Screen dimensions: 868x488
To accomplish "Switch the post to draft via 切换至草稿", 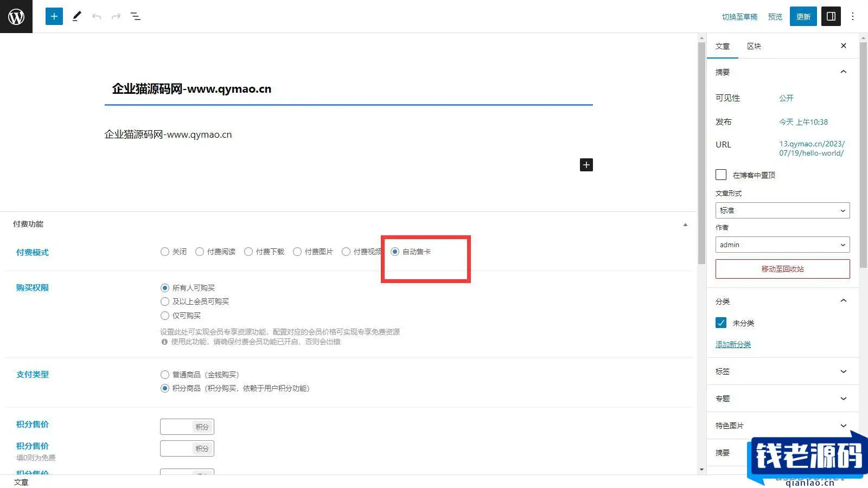I will pos(739,17).
